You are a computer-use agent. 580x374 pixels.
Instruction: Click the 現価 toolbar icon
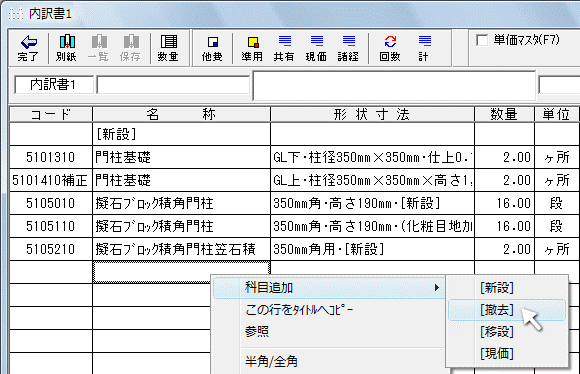[317, 40]
